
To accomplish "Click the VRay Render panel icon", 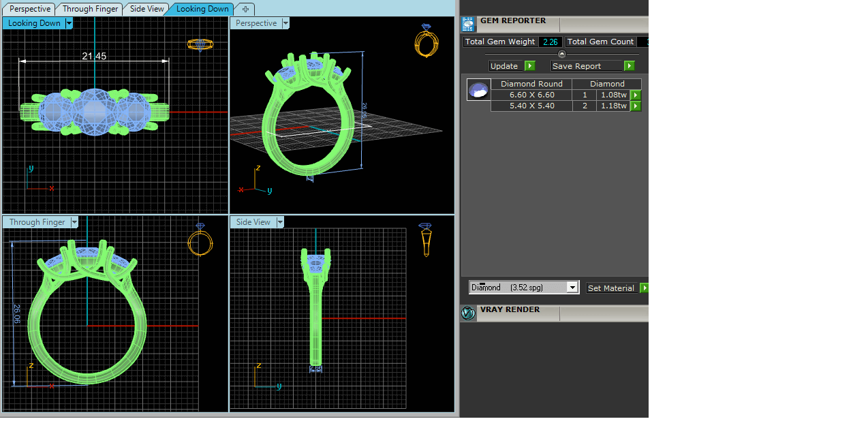I will (x=468, y=313).
